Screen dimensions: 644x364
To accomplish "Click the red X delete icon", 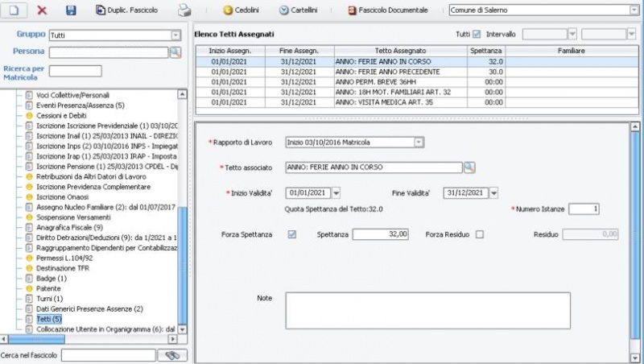I will (43, 10).
